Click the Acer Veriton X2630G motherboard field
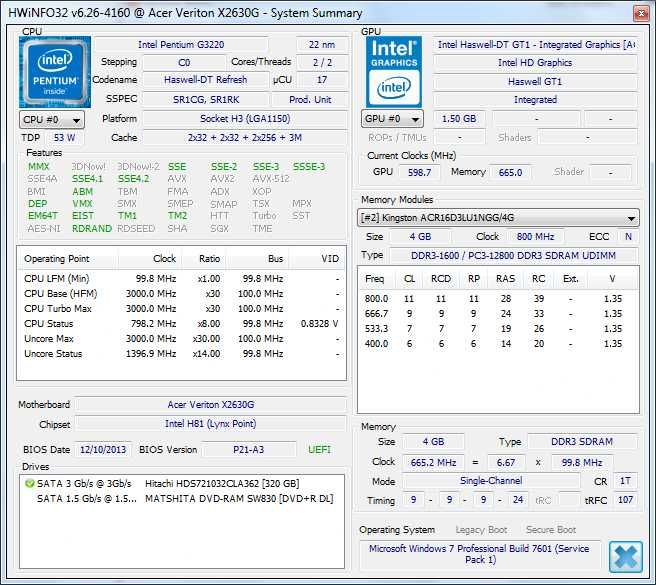 click(211, 405)
